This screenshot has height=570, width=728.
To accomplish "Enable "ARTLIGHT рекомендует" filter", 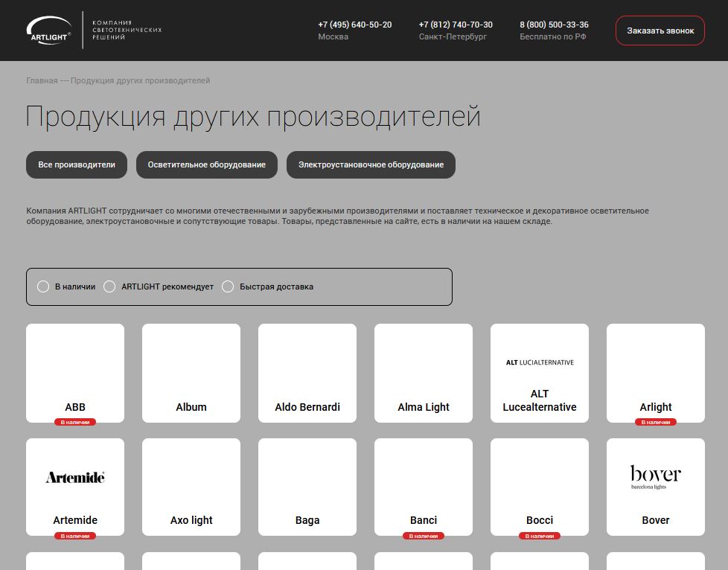I will 109,286.
